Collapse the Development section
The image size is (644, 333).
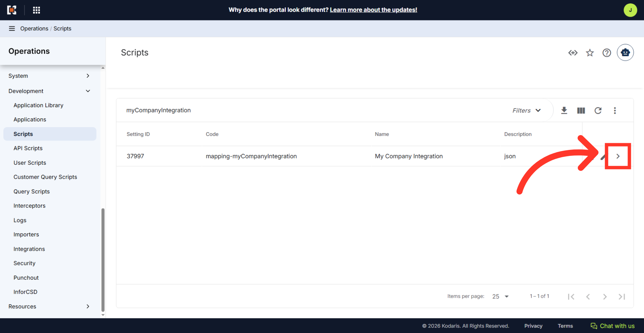click(x=50, y=91)
